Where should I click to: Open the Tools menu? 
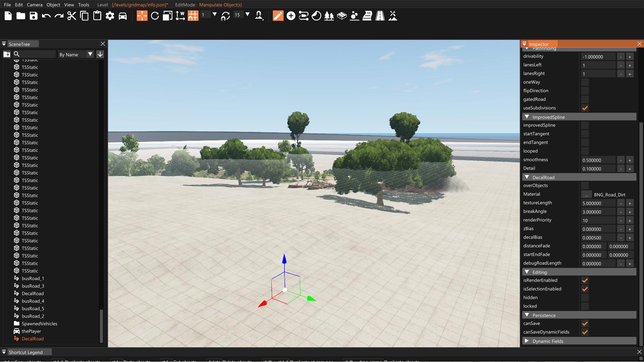coord(84,5)
